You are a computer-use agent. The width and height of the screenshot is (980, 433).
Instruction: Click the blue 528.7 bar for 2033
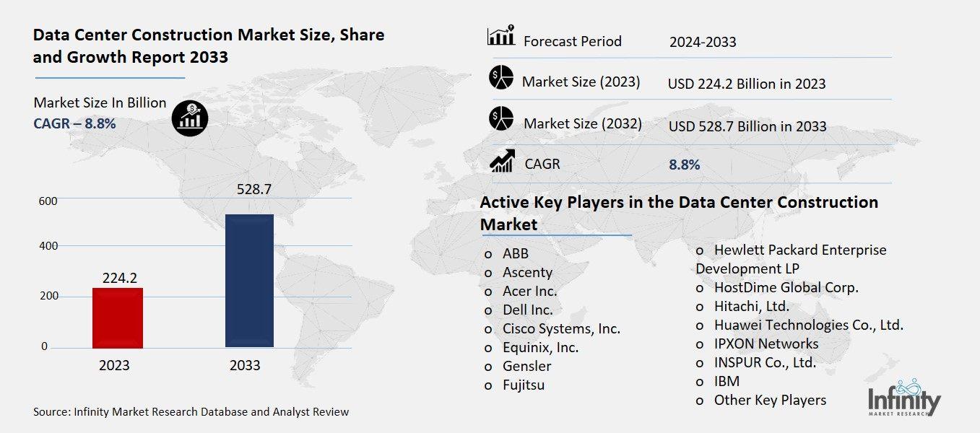(x=248, y=280)
